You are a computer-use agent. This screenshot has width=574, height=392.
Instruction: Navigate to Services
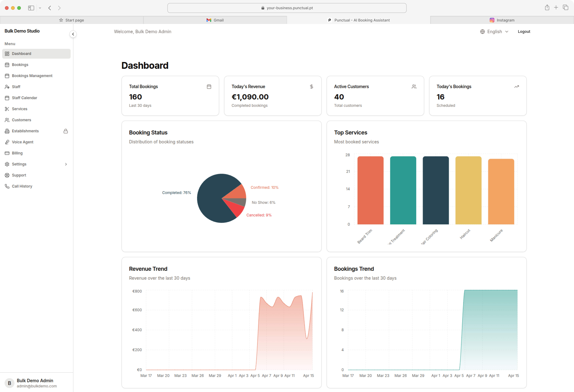coord(36,109)
